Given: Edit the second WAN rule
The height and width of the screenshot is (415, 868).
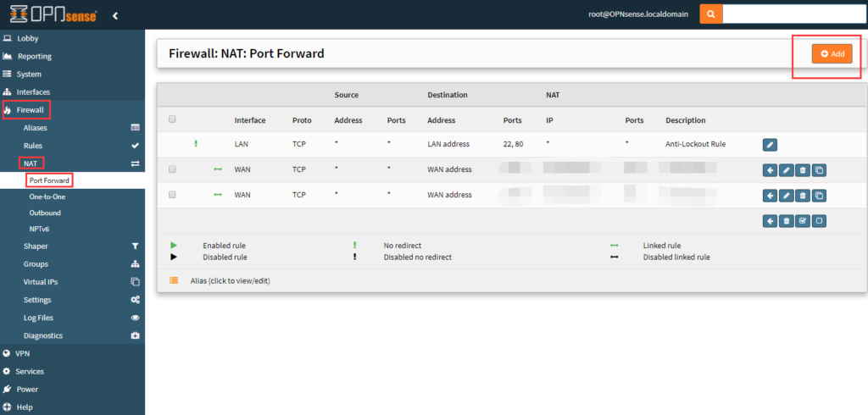Looking at the screenshot, I should pyautogui.click(x=786, y=196).
